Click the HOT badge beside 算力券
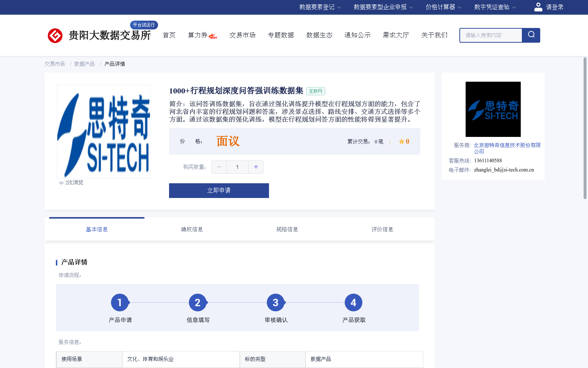Image resolution: width=588 pixels, height=368 pixels. click(x=213, y=36)
